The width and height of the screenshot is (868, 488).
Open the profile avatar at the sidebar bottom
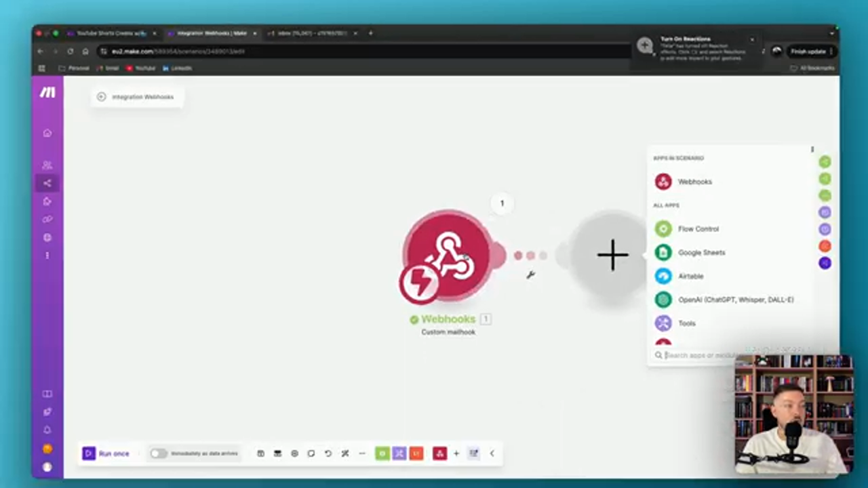[47, 467]
